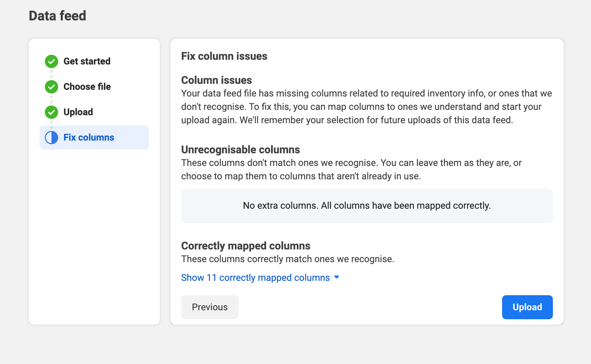The image size is (591, 364).
Task: Click the Column issues description paragraph
Action: (367, 107)
